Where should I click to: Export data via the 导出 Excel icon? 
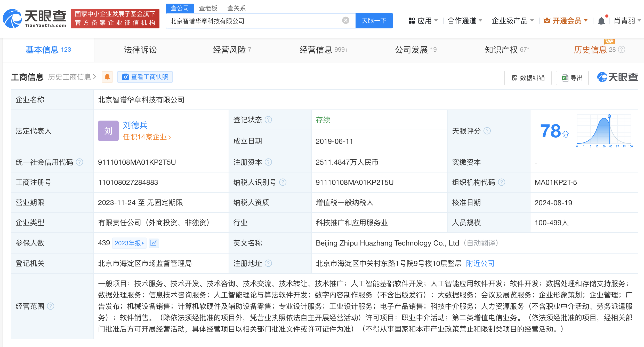[565, 78]
